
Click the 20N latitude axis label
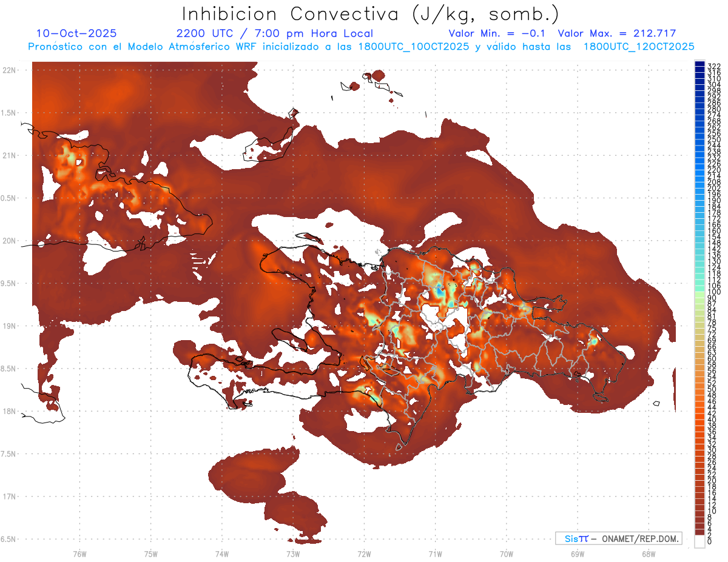tap(10, 241)
